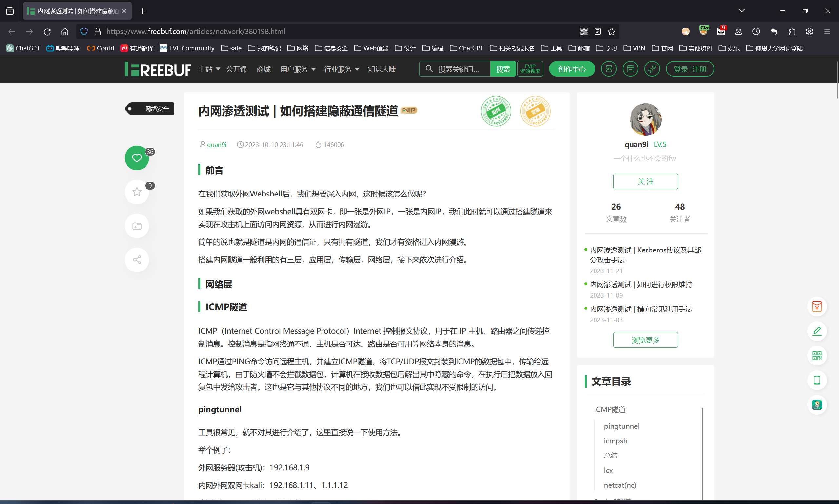Follow the author with 关注 button
Screen dimensions: 839x504
pyautogui.click(x=645, y=181)
